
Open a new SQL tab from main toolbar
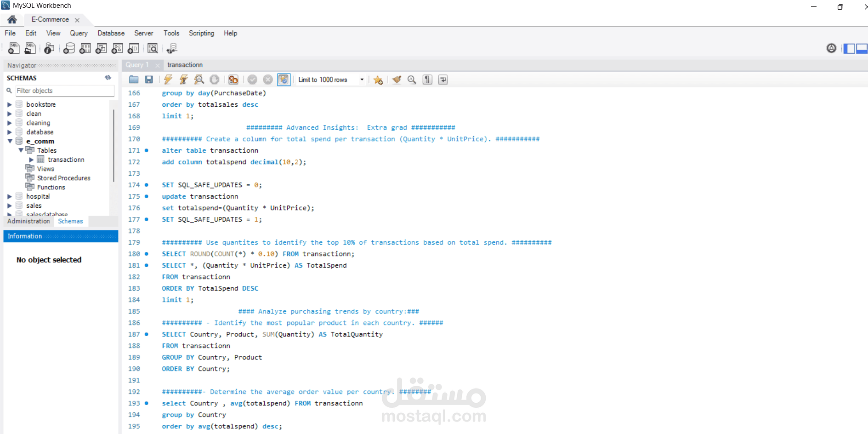point(14,48)
